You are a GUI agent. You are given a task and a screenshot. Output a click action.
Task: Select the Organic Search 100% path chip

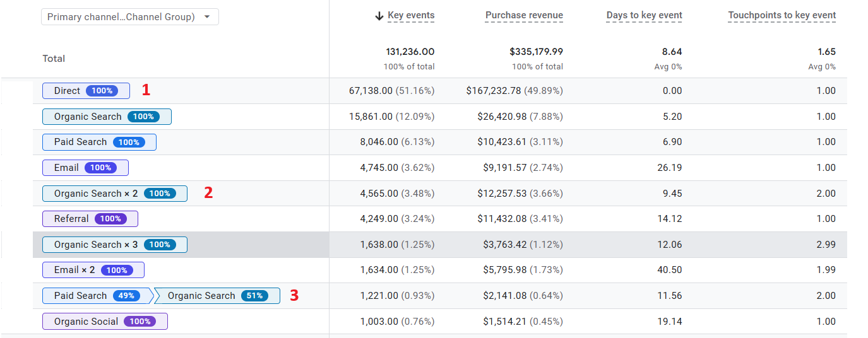click(107, 117)
